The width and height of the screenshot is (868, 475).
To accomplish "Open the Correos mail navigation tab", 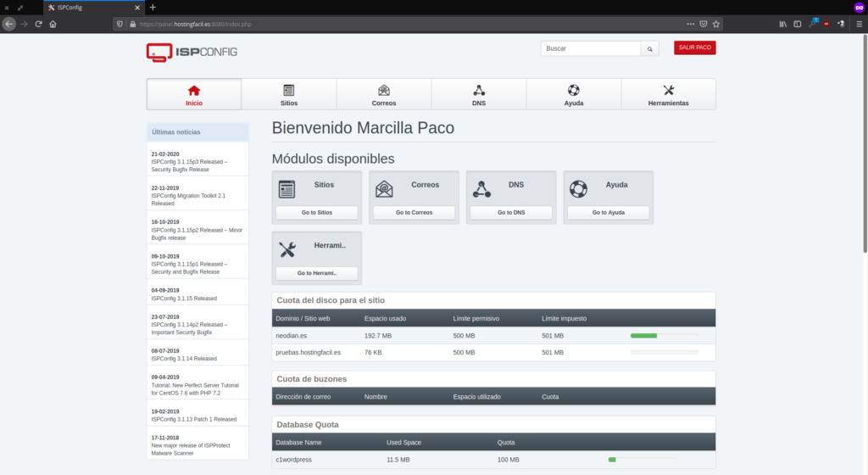I will point(384,94).
